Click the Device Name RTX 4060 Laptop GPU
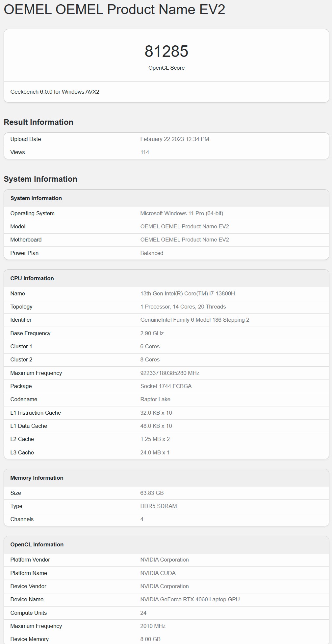The image size is (332, 644). tap(190, 599)
